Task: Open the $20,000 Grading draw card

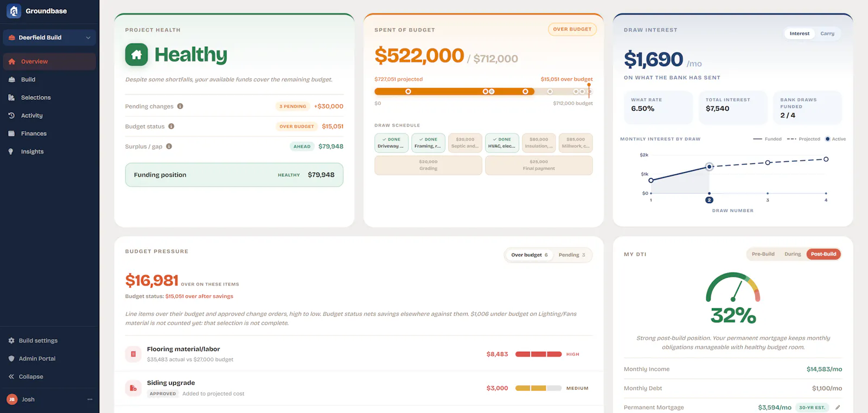Action: pos(428,165)
